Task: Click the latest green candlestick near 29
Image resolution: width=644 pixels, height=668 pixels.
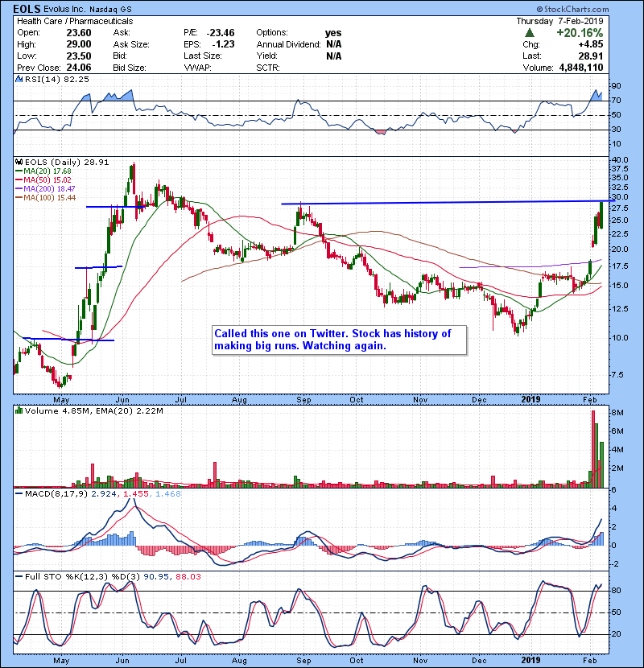Action: (601, 215)
